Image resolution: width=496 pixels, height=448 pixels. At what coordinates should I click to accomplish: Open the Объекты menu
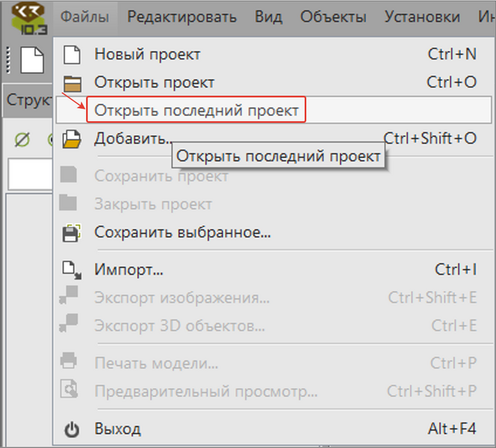[333, 17]
